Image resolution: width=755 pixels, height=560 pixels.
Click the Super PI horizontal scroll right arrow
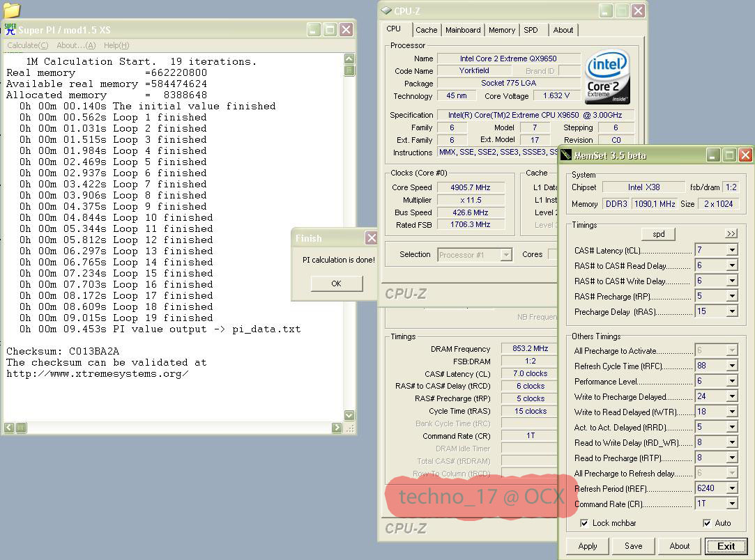tap(337, 428)
